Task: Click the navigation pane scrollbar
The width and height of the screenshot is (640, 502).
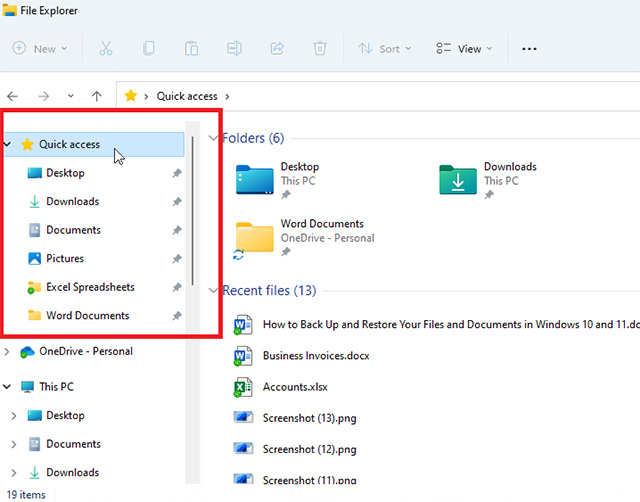Action: (192, 210)
